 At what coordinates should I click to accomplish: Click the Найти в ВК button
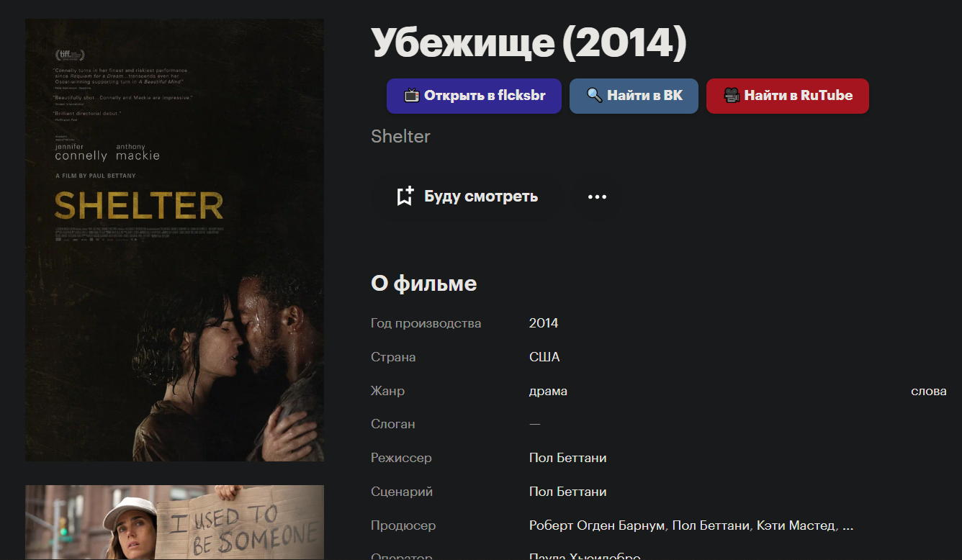click(634, 96)
